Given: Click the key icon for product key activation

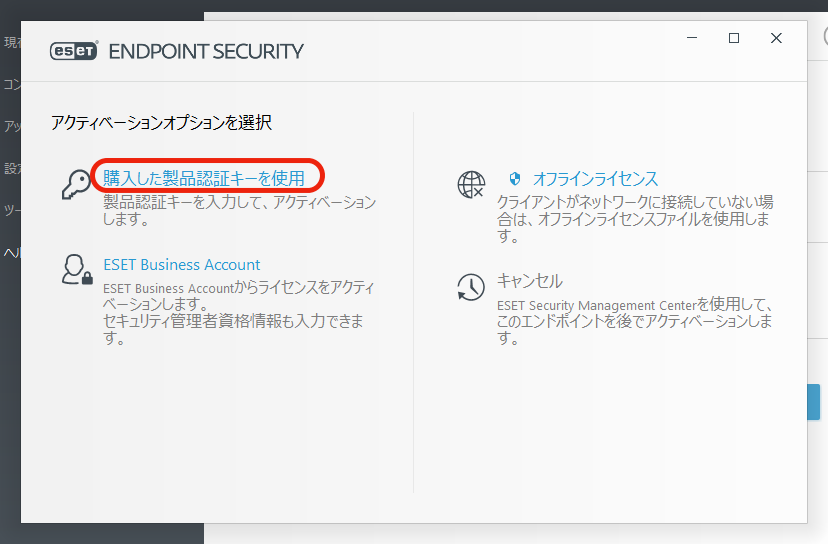Looking at the screenshot, I should [x=76, y=184].
